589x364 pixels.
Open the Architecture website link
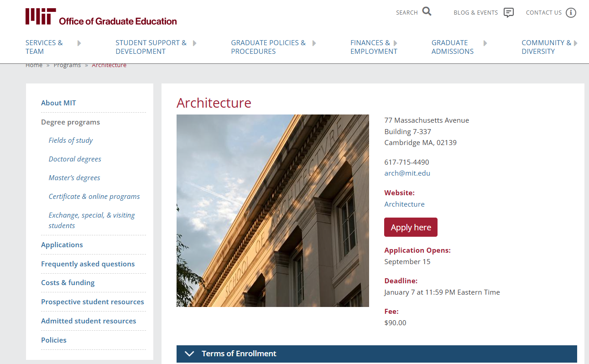point(404,204)
